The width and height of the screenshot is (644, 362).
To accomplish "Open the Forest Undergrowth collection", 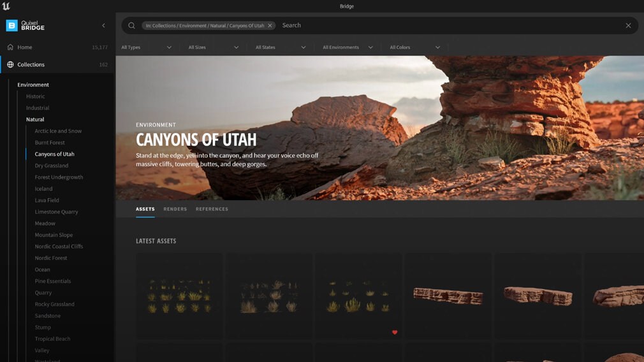I will tap(59, 177).
